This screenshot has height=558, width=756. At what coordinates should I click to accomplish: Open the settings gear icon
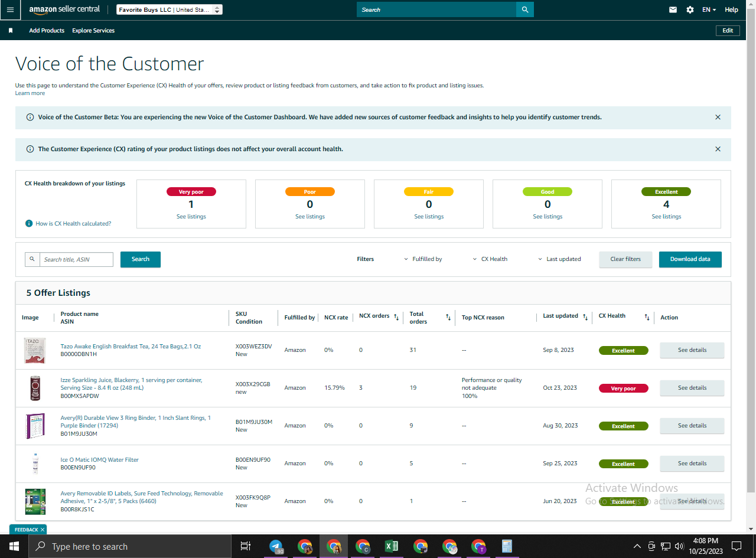pyautogui.click(x=690, y=9)
